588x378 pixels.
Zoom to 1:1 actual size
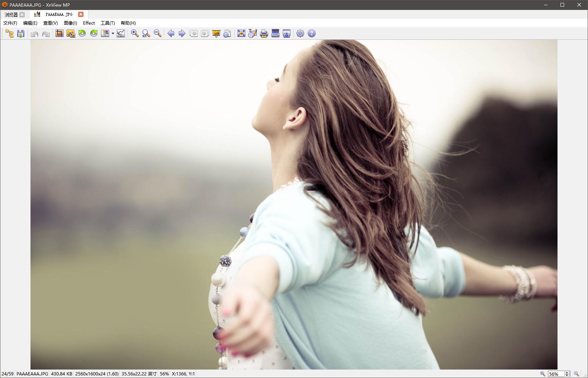click(x=146, y=33)
